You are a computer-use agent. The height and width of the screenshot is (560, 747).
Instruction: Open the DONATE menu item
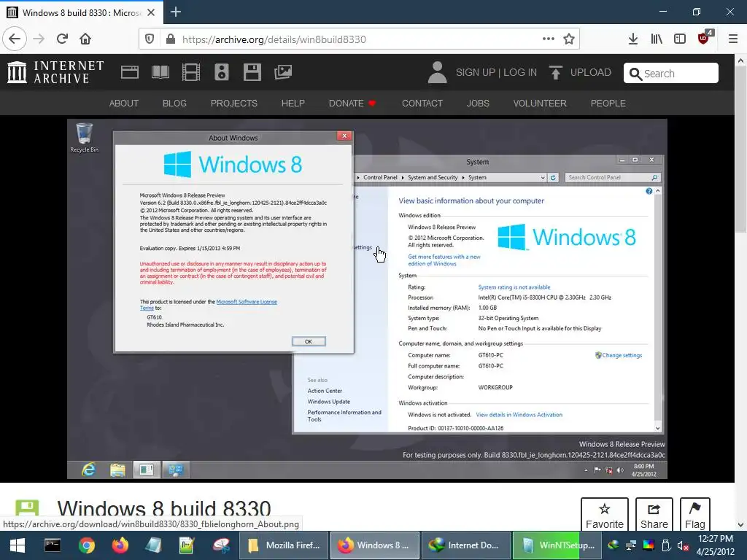(352, 104)
